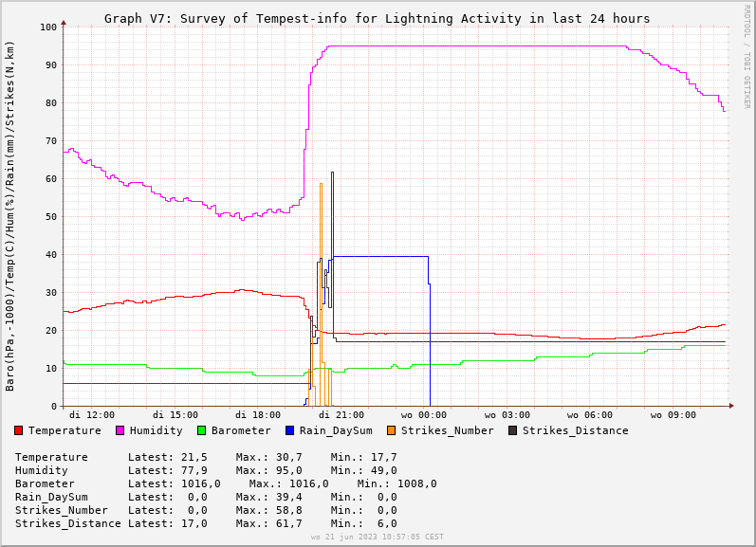Viewport: 756px width, 547px height.
Task: Click the Humidity Latest value 77,9
Action: click(x=194, y=470)
